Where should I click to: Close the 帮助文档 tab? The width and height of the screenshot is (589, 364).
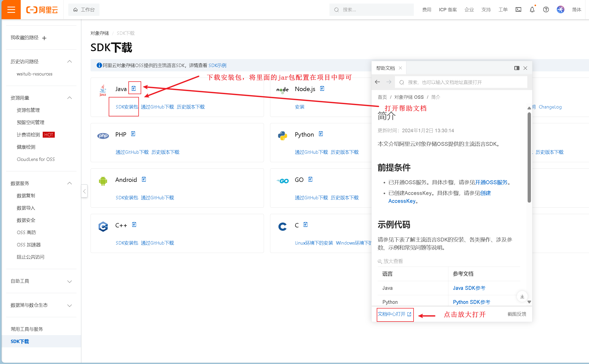[x=401, y=68]
